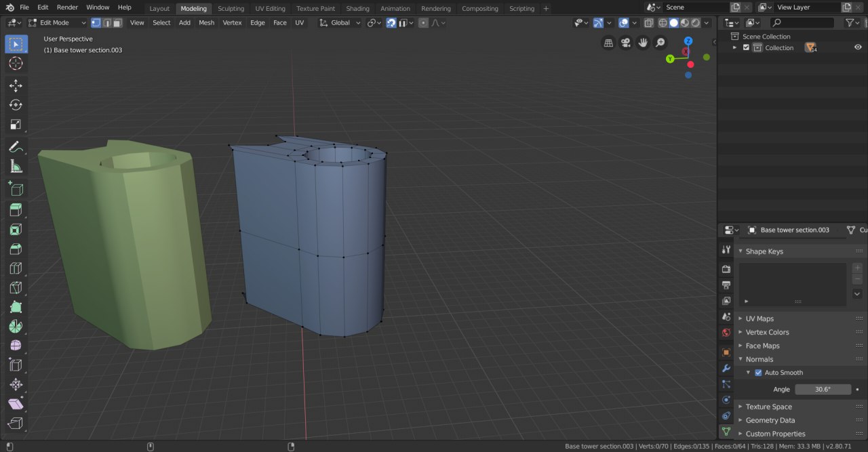Open the Render properties tab

pyautogui.click(x=726, y=269)
